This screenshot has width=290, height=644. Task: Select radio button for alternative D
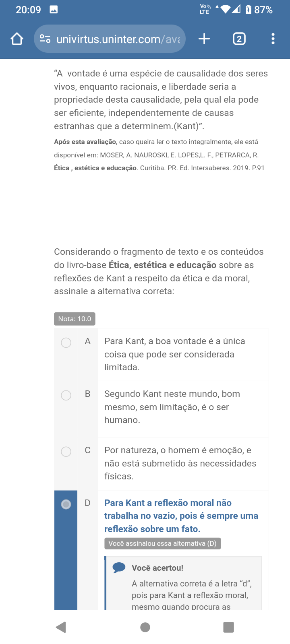click(x=66, y=504)
